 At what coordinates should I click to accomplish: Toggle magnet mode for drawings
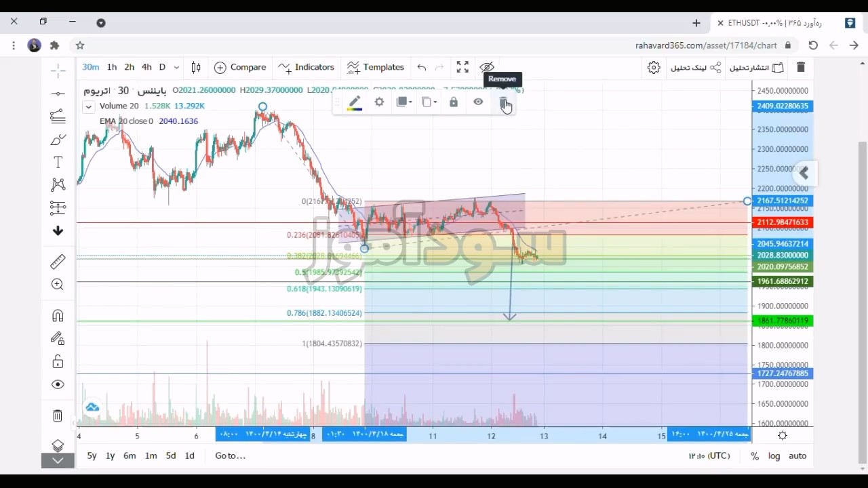(58, 315)
